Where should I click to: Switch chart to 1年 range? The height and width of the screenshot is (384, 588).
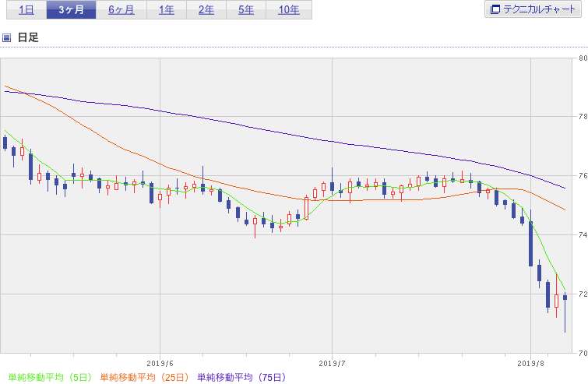[x=167, y=10]
